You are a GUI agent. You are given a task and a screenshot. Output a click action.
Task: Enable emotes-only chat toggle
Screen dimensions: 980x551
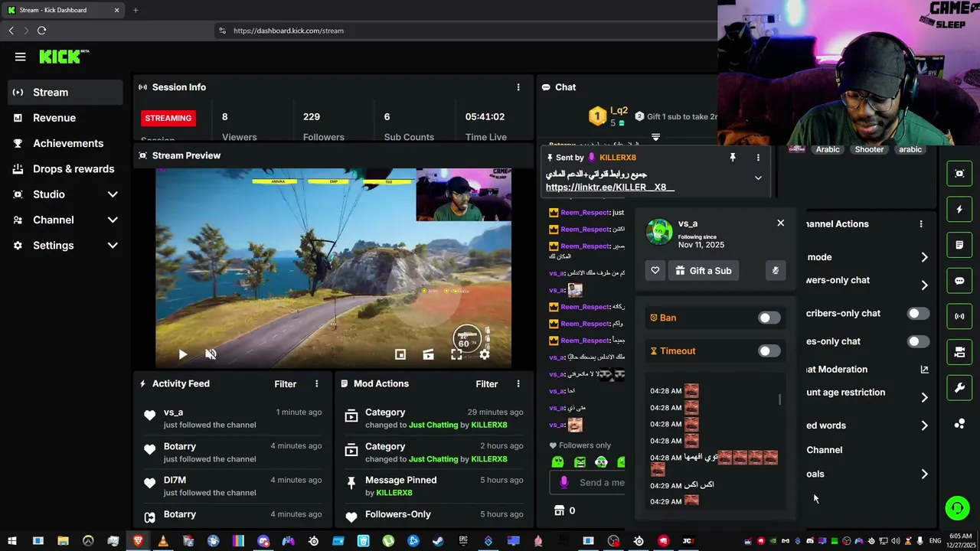tap(918, 341)
